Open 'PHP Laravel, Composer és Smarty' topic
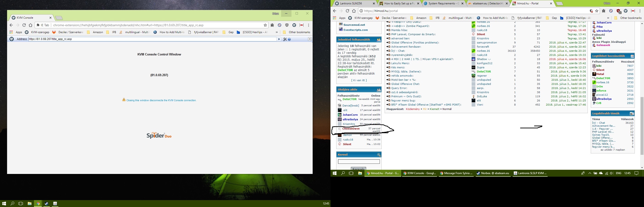Viewport: 644px width, 207px height. [x=413, y=34]
